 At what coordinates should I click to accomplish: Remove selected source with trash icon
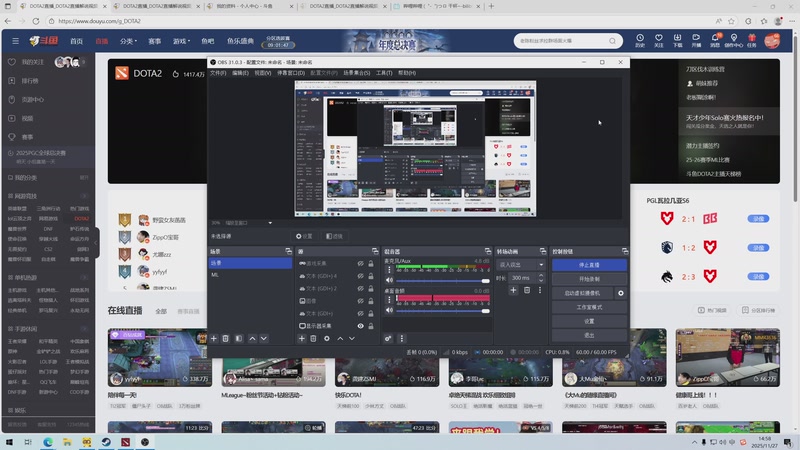click(x=313, y=338)
